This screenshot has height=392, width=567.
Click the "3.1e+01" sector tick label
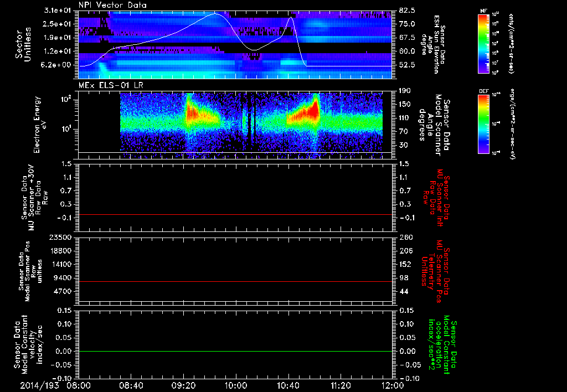click(58, 11)
